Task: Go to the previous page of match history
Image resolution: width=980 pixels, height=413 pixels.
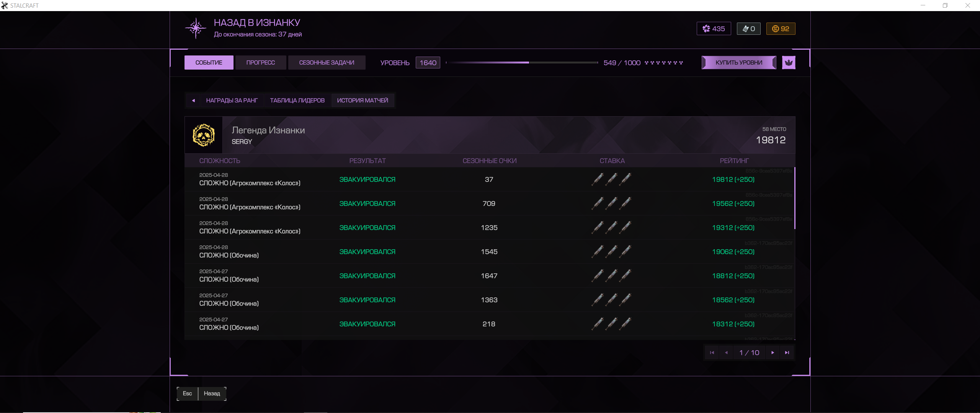Action: coord(726,353)
